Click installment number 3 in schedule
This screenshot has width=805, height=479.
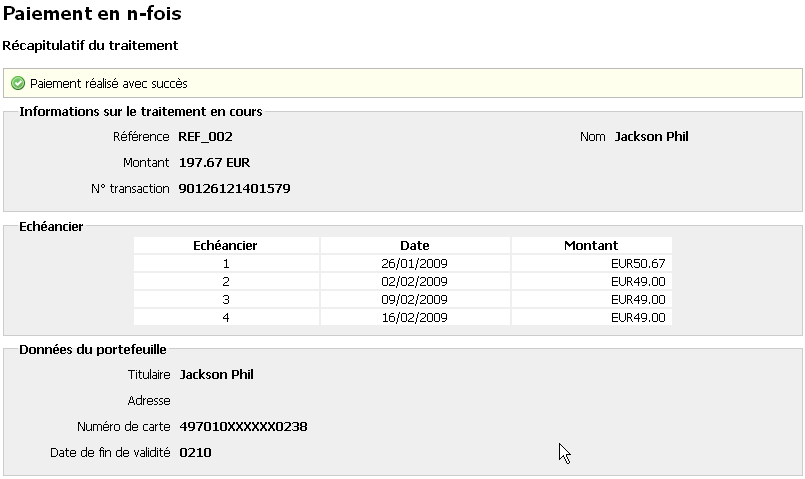coord(226,300)
